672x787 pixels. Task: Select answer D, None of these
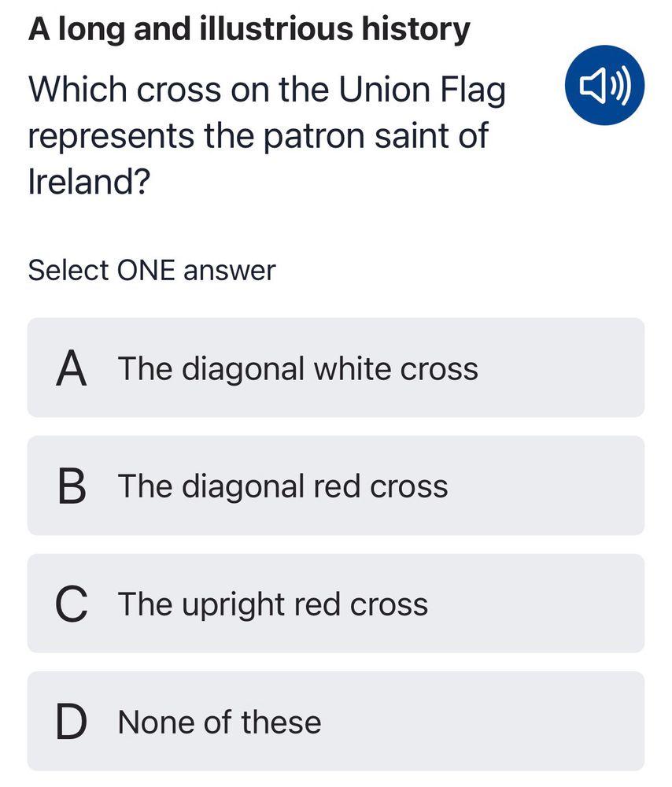click(336, 721)
